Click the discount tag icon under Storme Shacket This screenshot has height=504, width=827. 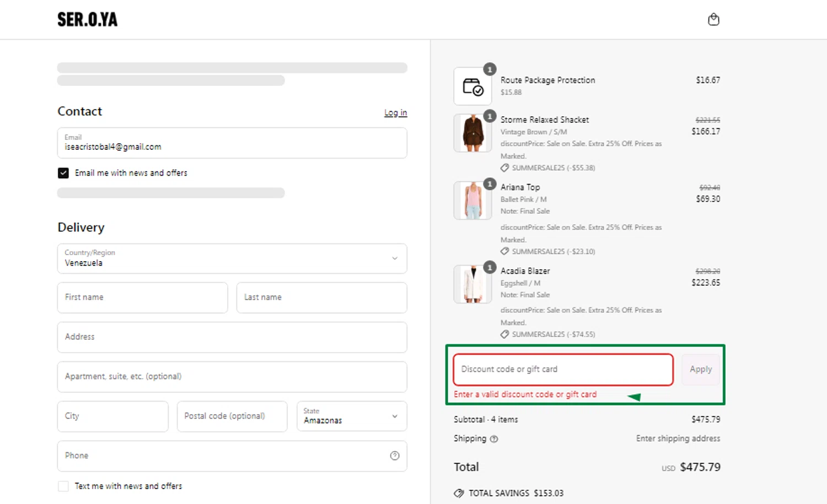tap(504, 167)
